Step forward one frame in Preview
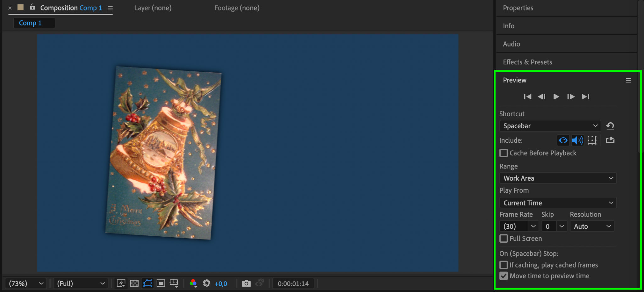The image size is (644, 292). point(571,97)
